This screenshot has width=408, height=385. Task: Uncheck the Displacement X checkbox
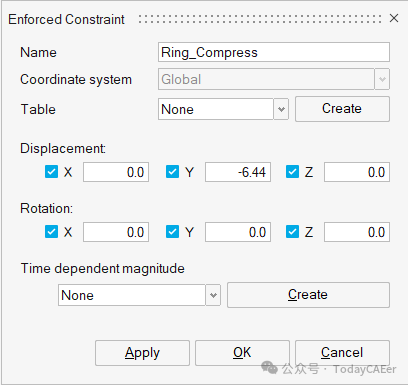[51, 172]
